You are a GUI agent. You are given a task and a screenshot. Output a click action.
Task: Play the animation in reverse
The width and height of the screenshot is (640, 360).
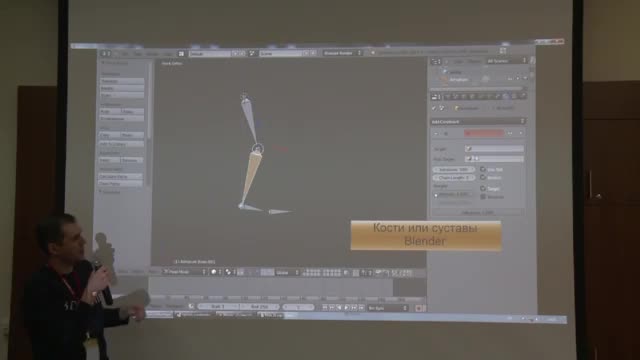[340, 308]
